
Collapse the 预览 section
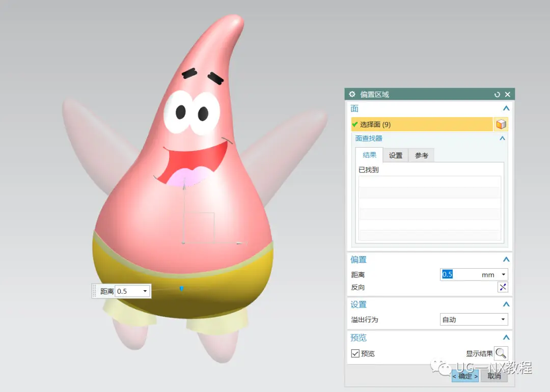(x=506, y=338)
